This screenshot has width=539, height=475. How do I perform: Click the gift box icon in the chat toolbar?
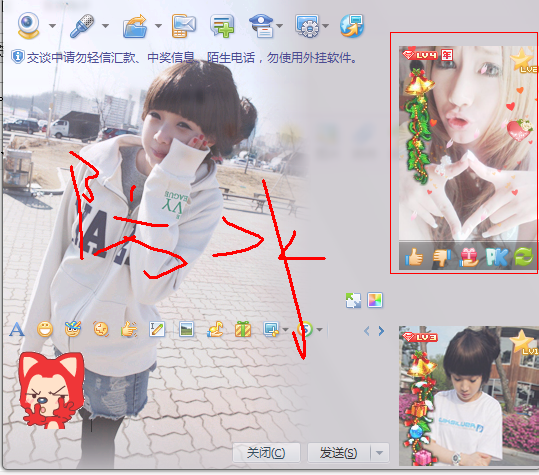(243, 329)
